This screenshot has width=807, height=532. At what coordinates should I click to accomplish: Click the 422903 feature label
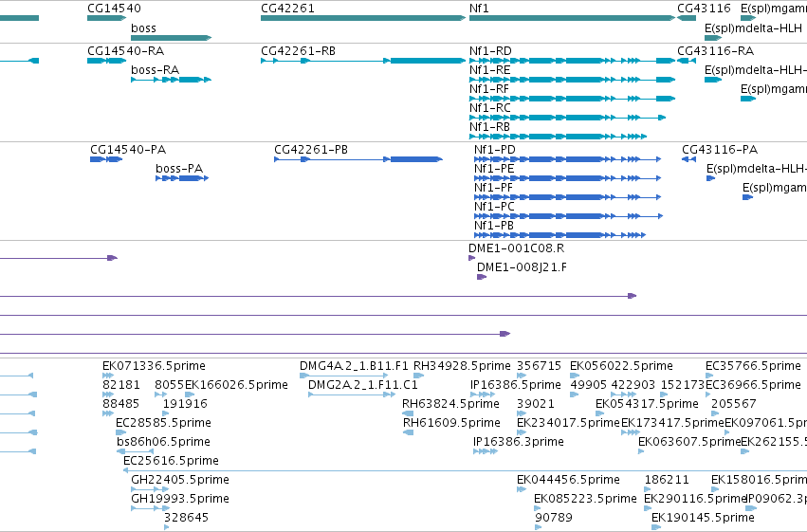[633, 385]
